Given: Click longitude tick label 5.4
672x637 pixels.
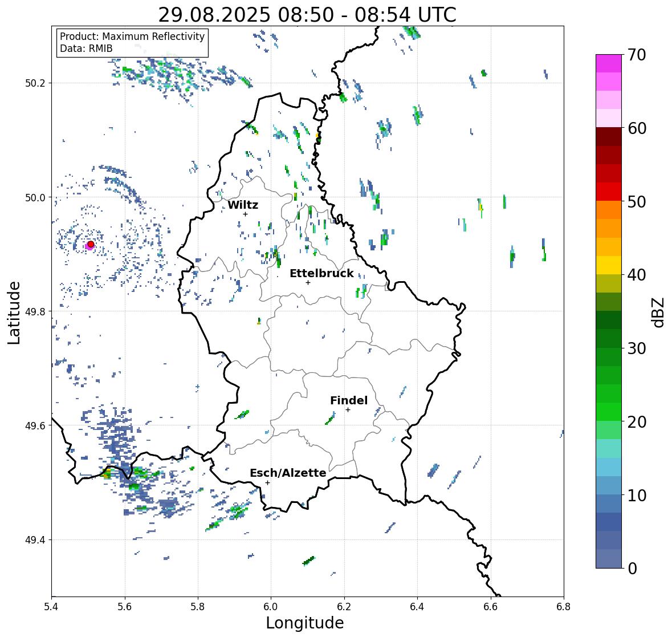Looking at the screenshot, I should point(51,607).
